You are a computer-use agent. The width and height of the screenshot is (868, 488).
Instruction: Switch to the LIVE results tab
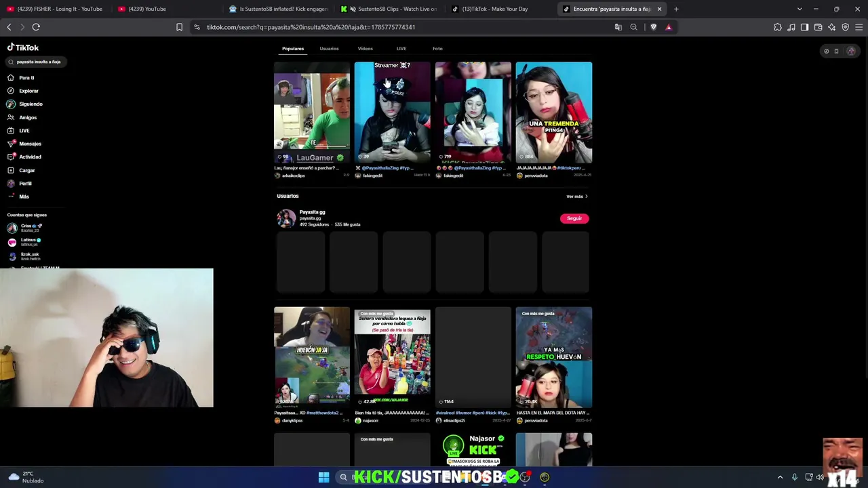coord(401,49)
